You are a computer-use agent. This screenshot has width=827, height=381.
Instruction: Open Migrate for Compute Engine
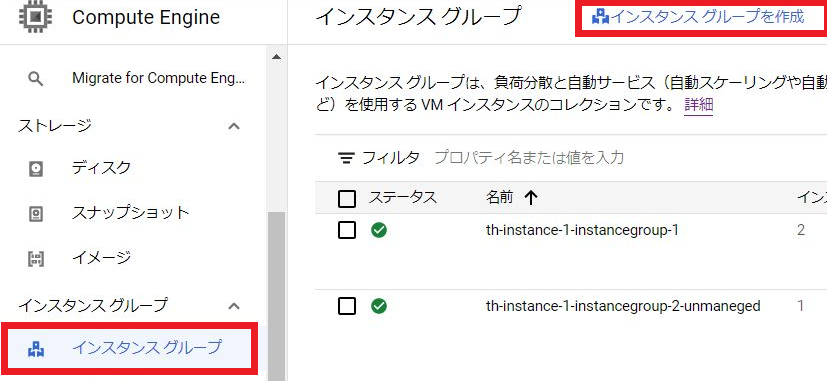159,78
